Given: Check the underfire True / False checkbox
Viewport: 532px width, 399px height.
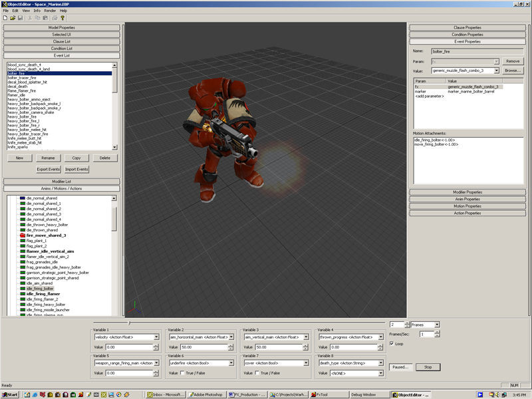Looking at the screenshot, I should point(184,373).
